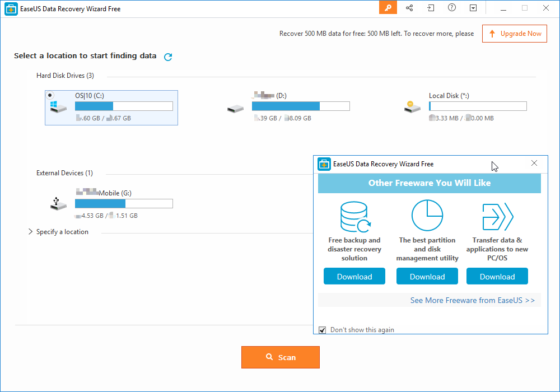
Task: Click the External Devices (1) heading
Action: (64, 173)
